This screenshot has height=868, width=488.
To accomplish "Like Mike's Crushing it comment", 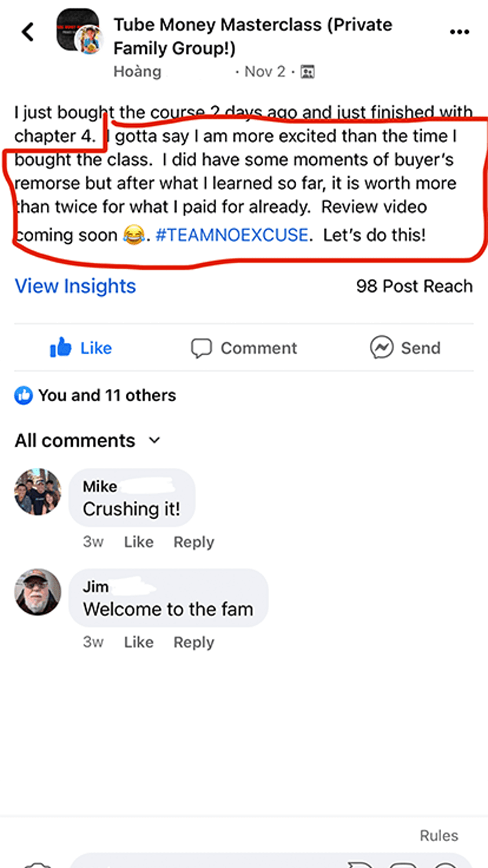I will (x=139, y=542).
